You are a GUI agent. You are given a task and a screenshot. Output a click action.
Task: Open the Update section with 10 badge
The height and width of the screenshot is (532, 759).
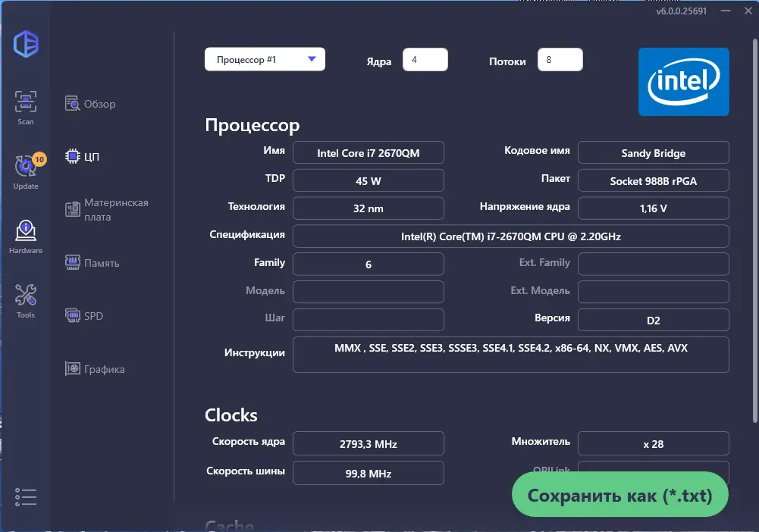[26, 166]
